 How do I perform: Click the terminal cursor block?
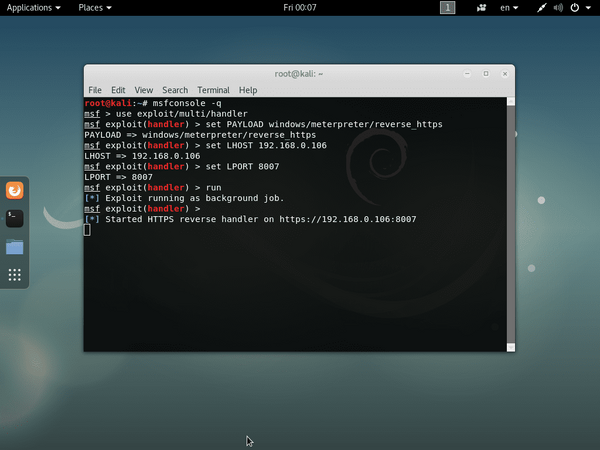(87, 230)
